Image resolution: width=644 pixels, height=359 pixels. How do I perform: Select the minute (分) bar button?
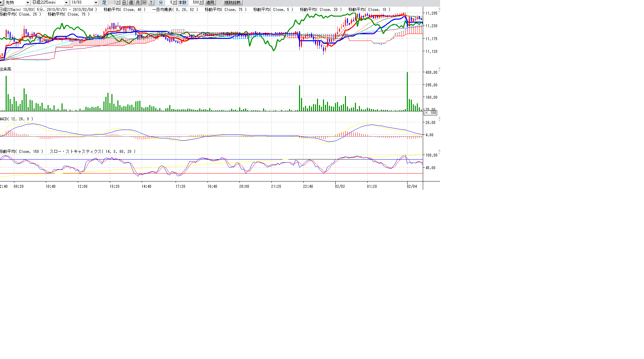[144, 3]
